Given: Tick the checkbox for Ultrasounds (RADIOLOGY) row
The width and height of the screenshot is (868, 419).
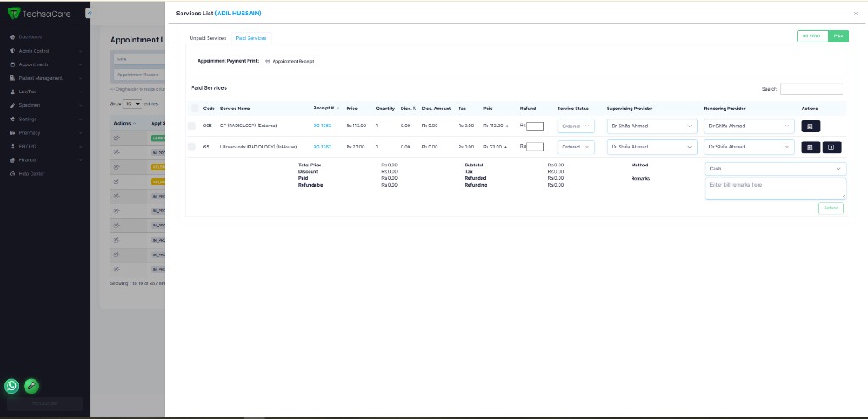Looking at the screenshot, I should pyautogui.click(x=192, y=147).
